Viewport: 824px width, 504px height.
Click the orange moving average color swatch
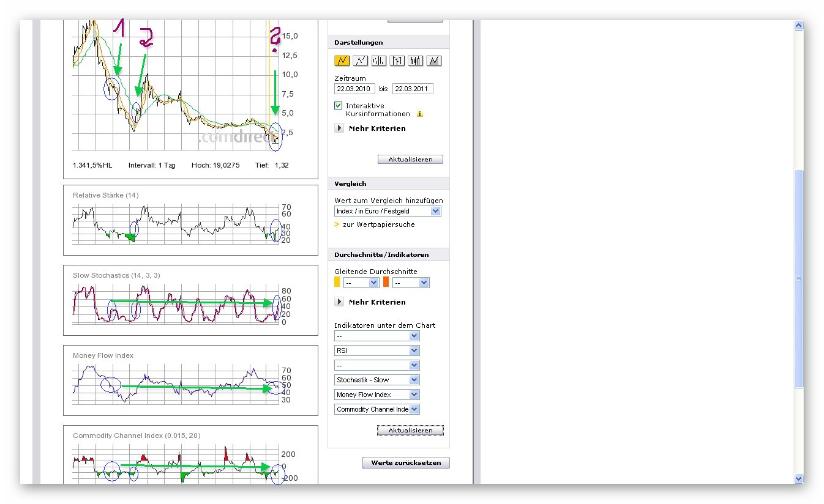click(386, 283)
